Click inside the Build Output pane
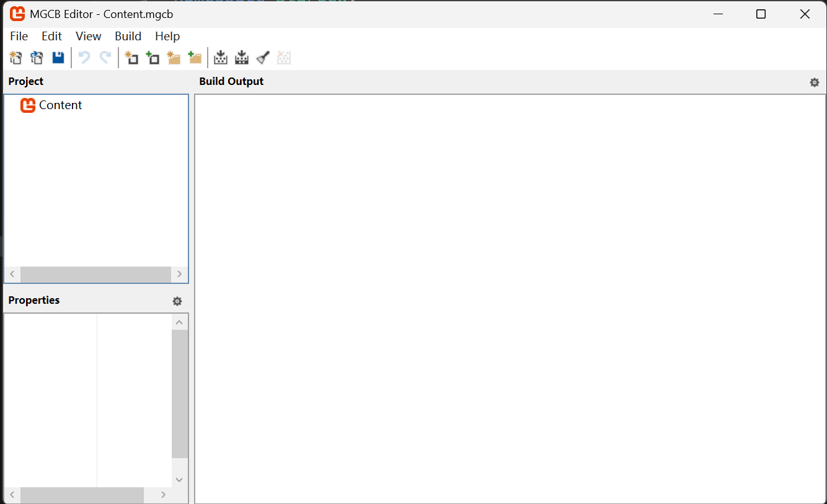The height and width of the screenshot is (504, 827). tap(510, 299)
